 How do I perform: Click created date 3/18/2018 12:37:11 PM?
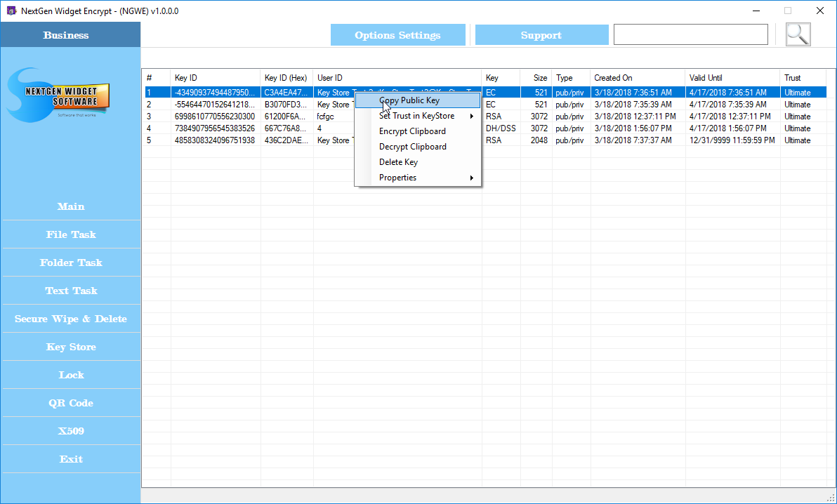[635, 117]
